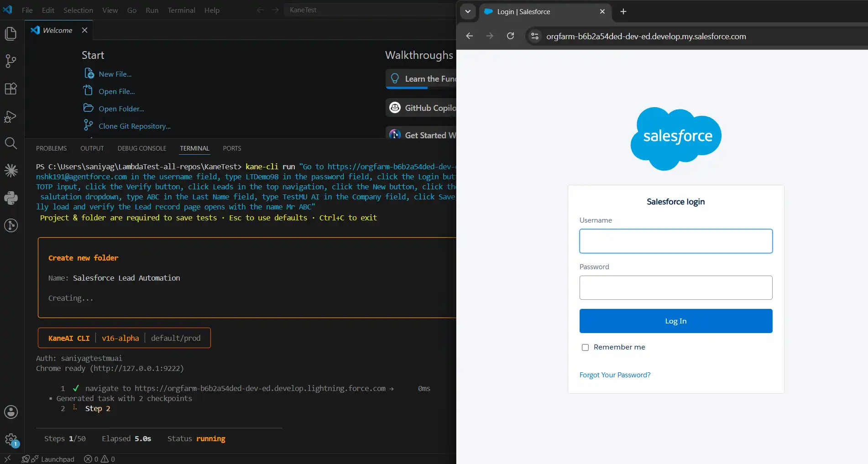
Task: Focus the Password input field
Action: click(x=676, y=287)
